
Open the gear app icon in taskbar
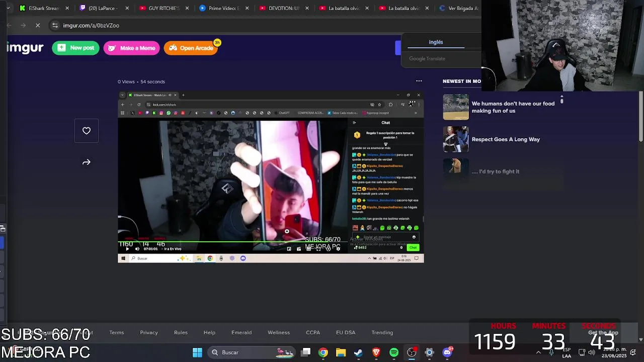coord(429,352)
